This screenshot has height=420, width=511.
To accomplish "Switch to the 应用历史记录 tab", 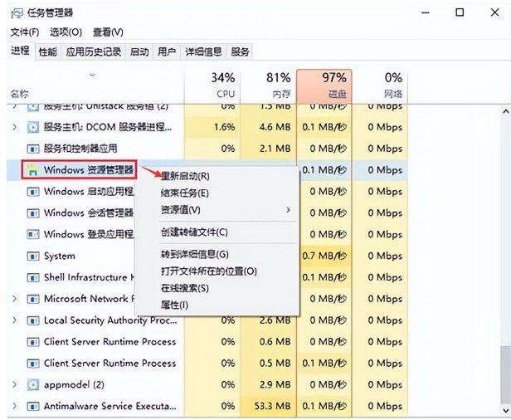I will pyautogui.click(x=94, y=51).
